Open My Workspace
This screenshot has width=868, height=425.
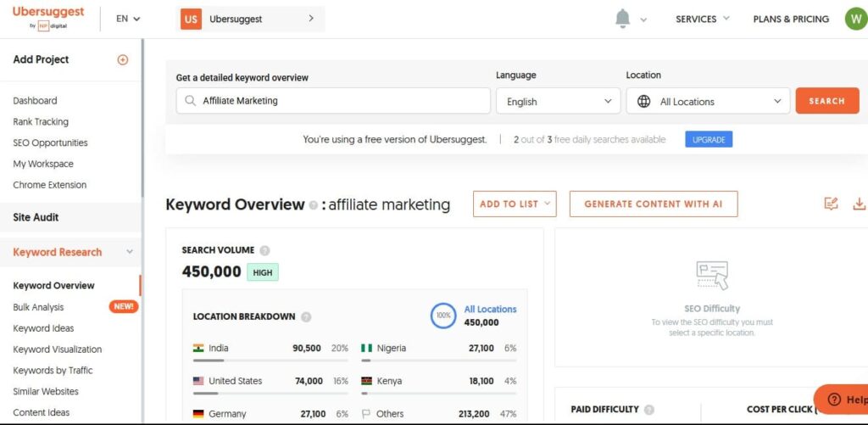tap(43, 164)
